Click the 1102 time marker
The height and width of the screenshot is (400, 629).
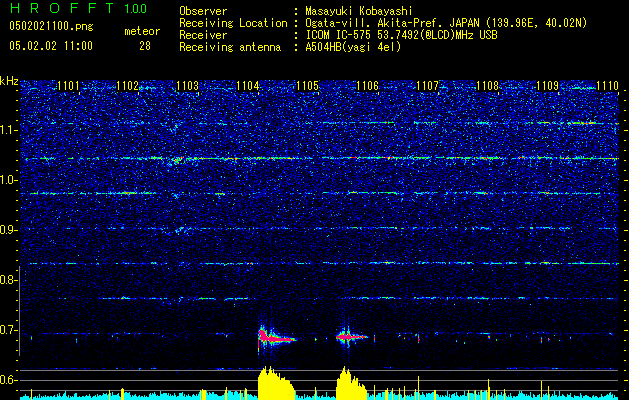click(128, 86)
